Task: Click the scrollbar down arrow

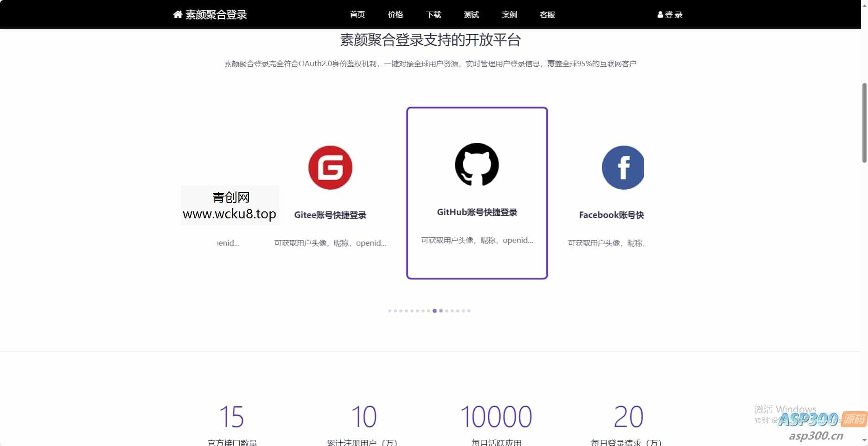Action: (864, 441)
